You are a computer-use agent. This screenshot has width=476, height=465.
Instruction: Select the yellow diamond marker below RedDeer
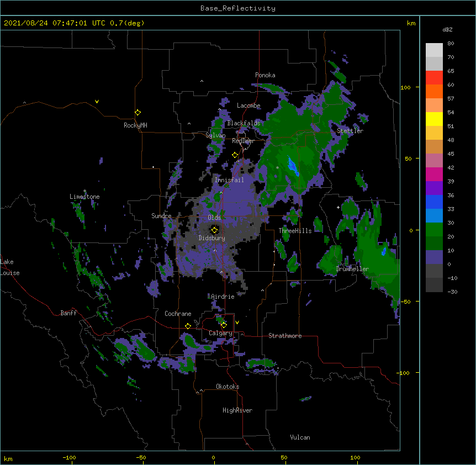pos(235,155)
